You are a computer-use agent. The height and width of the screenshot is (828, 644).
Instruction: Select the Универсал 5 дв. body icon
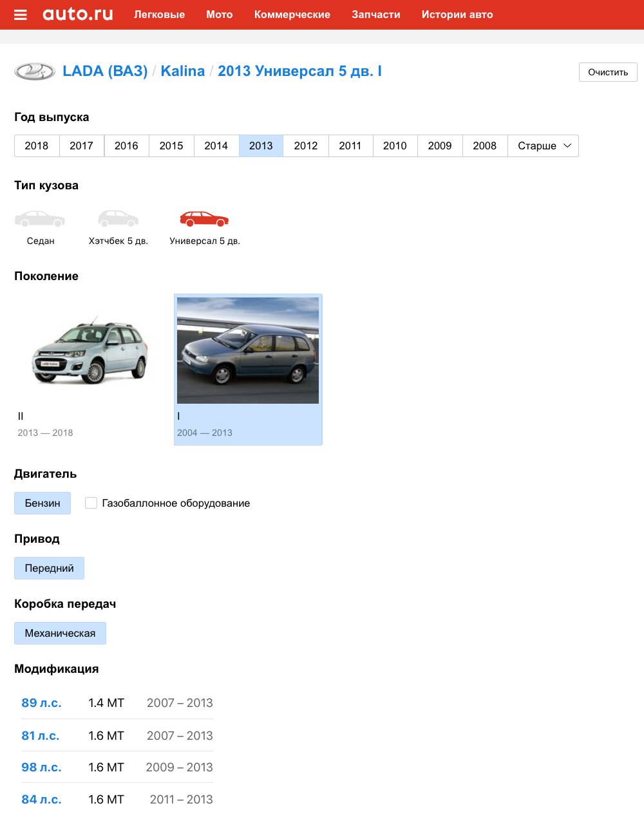point(205,219)
